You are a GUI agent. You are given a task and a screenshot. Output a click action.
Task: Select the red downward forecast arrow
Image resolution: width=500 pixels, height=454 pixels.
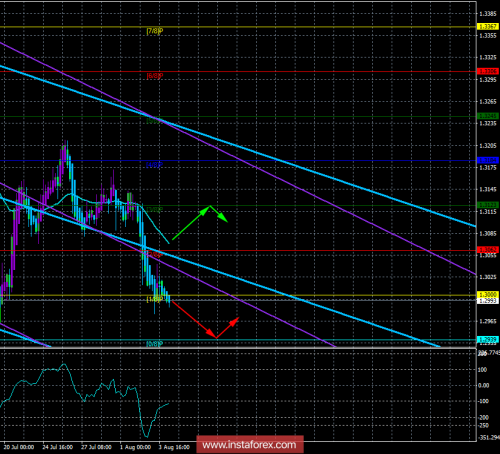click(194, 319)
